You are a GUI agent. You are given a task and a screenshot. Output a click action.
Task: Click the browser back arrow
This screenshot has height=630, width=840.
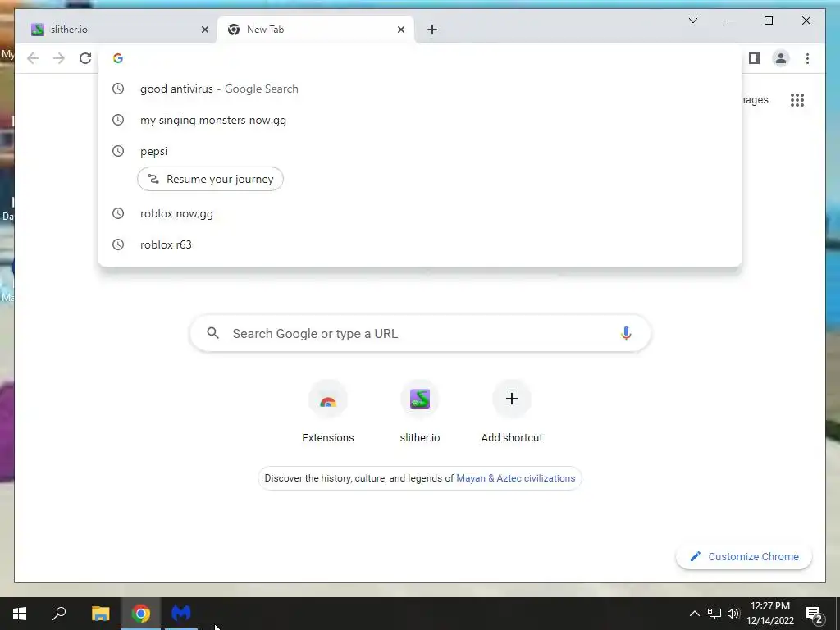click(33, 58)
